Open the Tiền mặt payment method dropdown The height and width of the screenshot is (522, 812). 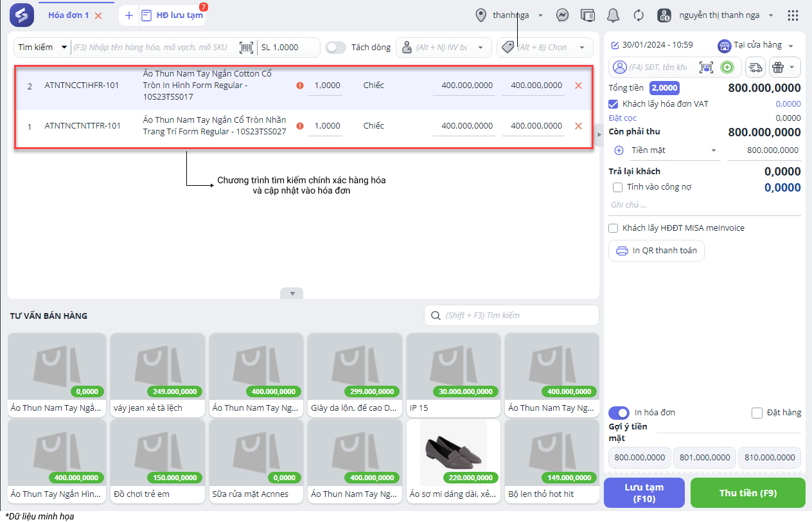coord(673,150)
